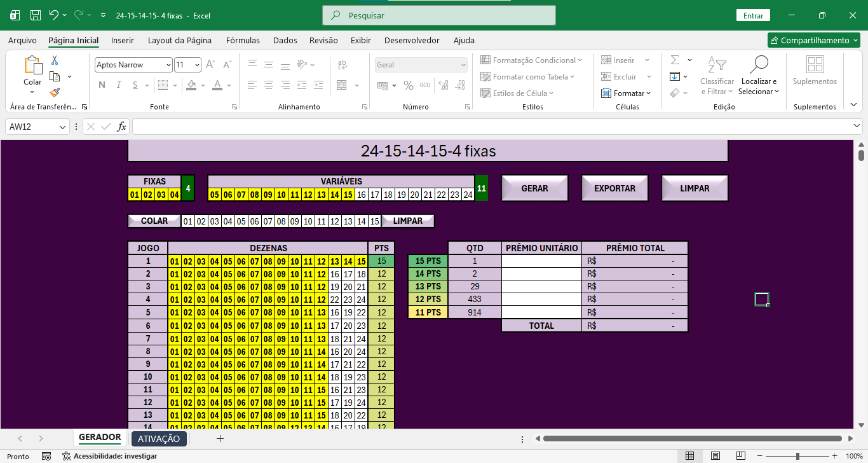Switch to Page Layout view icon
Screen dimensions: 868x463
(x=715, y=456)
